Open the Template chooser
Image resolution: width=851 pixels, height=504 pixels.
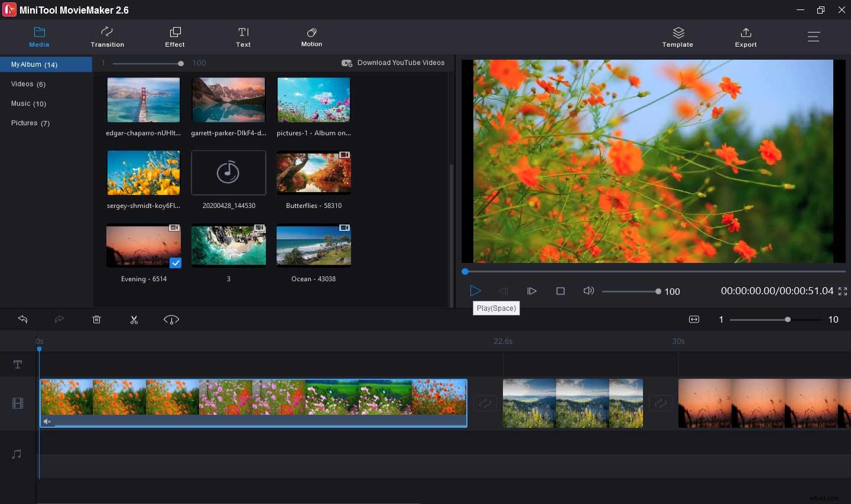pyautogui.click(x=677, y=37)
